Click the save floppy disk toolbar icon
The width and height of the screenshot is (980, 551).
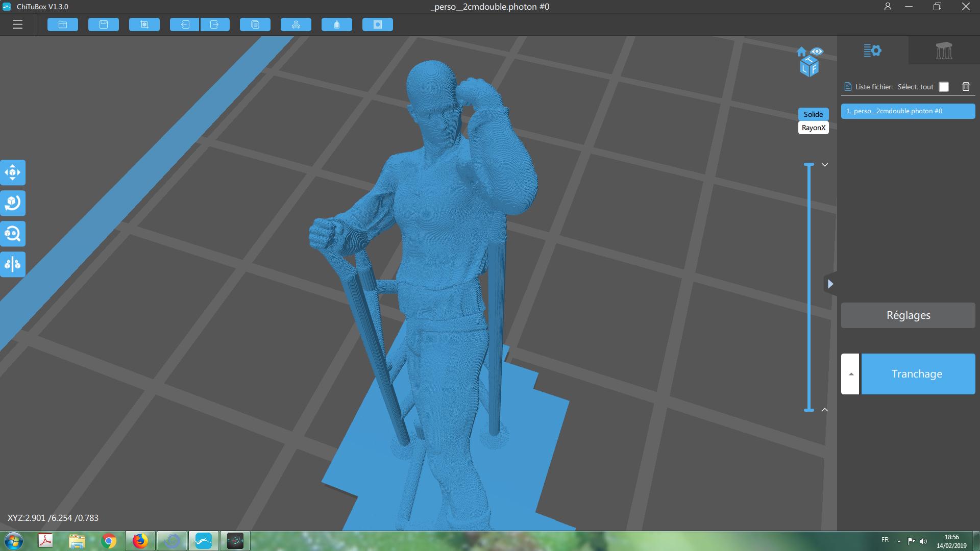pos(104,24)
